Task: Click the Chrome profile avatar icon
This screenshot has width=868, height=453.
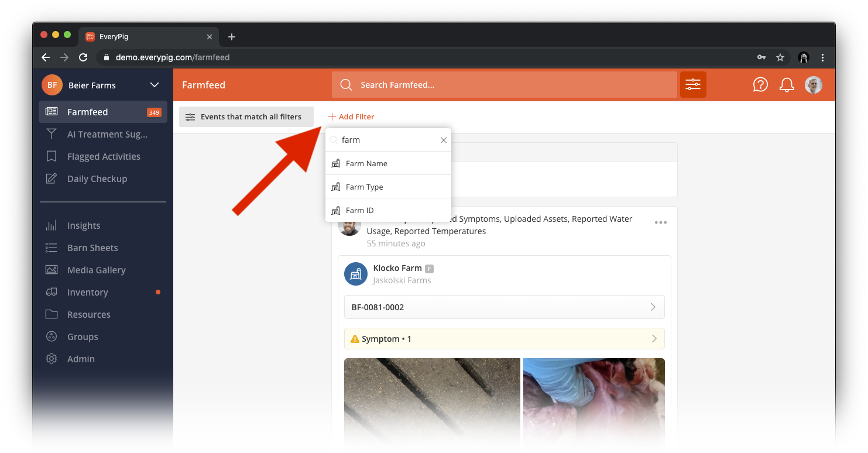Action: pyautogui.click(x=804, y=57)
